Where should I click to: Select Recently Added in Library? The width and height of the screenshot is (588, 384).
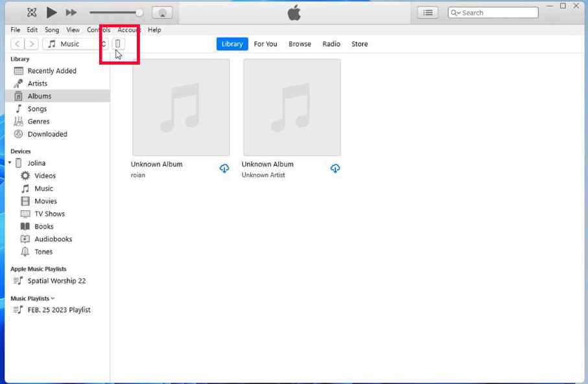click(52, 71)
